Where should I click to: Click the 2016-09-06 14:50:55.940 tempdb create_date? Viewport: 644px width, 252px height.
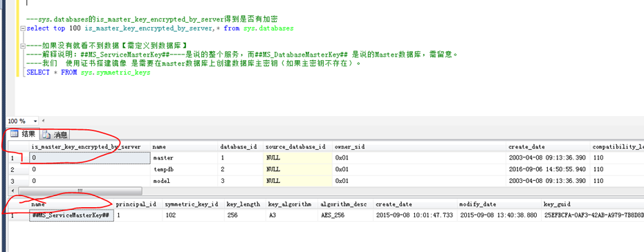tap(549, 169)
